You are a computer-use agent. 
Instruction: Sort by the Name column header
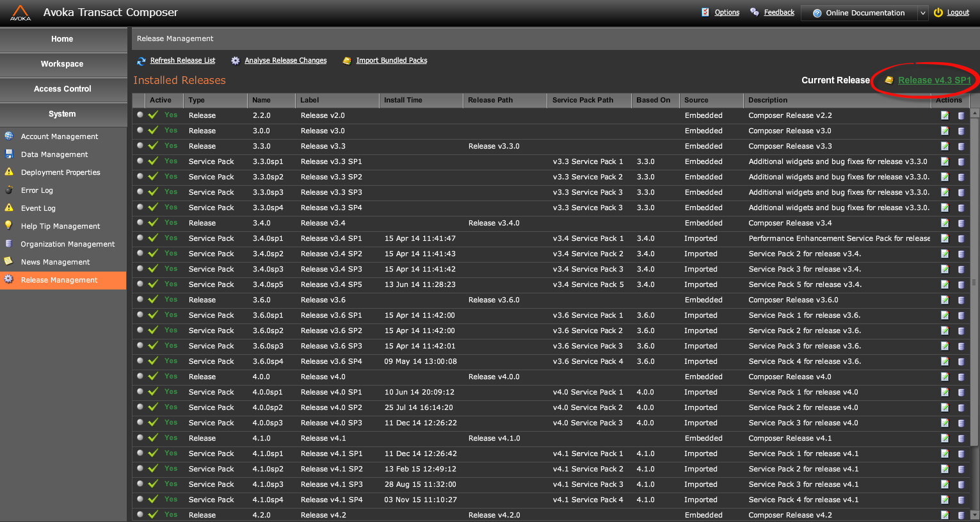(x=271, y=100)
